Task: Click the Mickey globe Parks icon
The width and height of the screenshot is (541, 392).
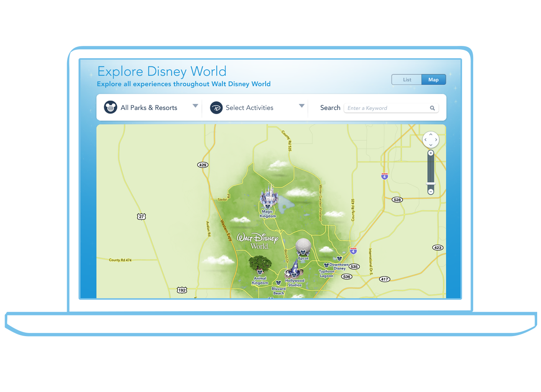Action: click(x=110, y=108)
